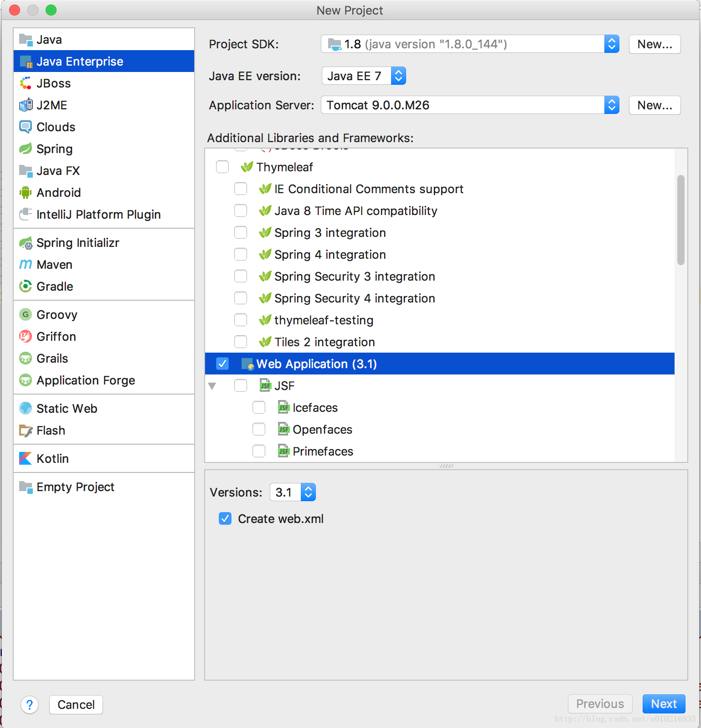This screenshot has height=728, width=701.
Task: Check the Openfaces checkbox
Action: pos(259,430)
